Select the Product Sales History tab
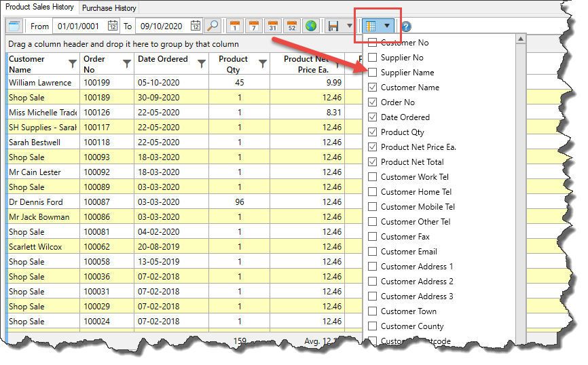588x365 pixels. pos(39,7)
